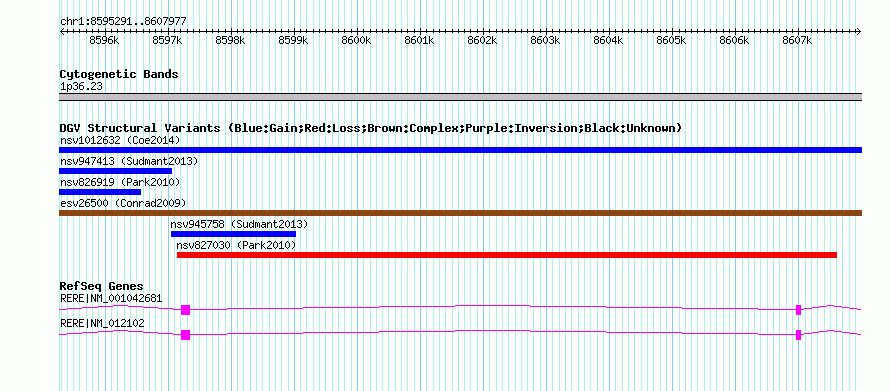Open the nsv945758 (Sudmant2013) label
This screenshot has height=391, width=890.
(x=240, y=224)
